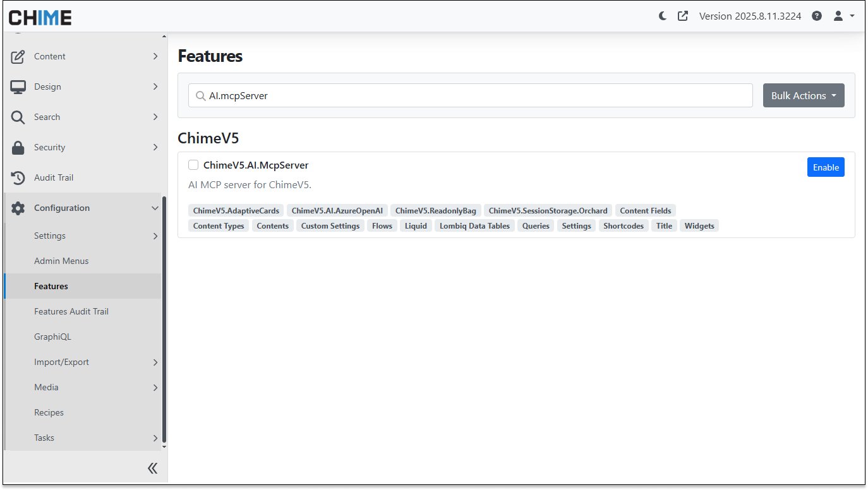
Task: Expand the Search menu chevron
Action: click(155, 117)
